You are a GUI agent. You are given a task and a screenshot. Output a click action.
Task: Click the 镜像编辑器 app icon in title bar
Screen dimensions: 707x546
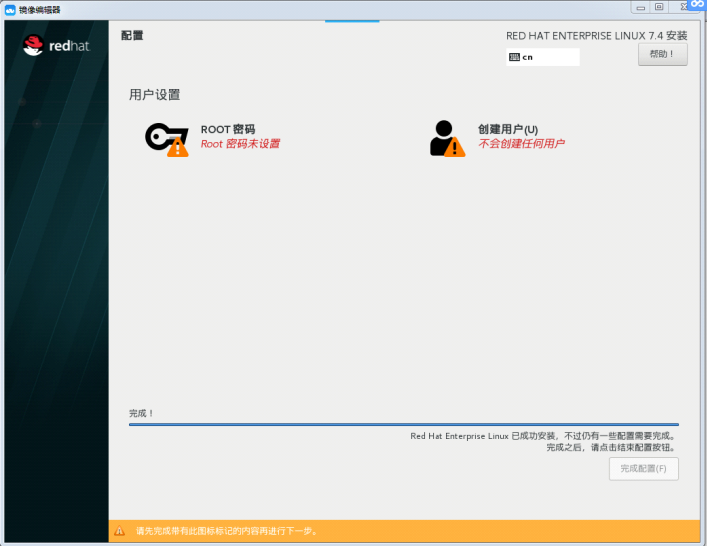[9, 8]
